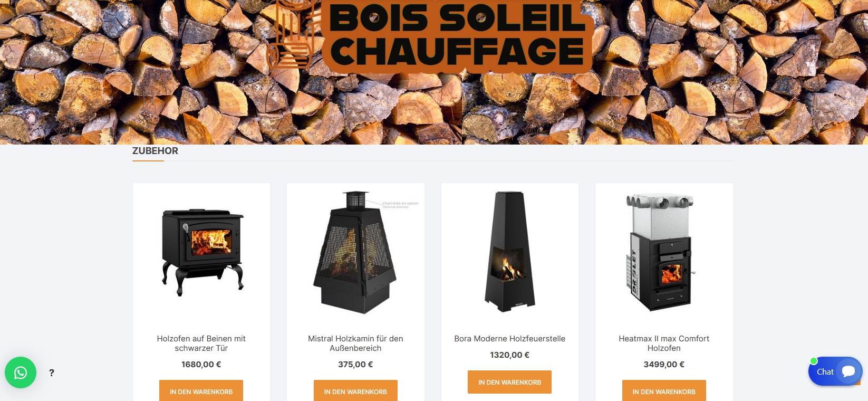Add Bora Moderne Holzfeuerstelle to Warenkorb

509,382
